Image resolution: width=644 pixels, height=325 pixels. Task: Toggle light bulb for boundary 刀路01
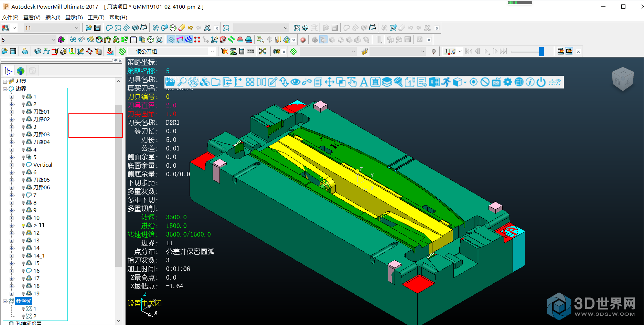point(23,112)
